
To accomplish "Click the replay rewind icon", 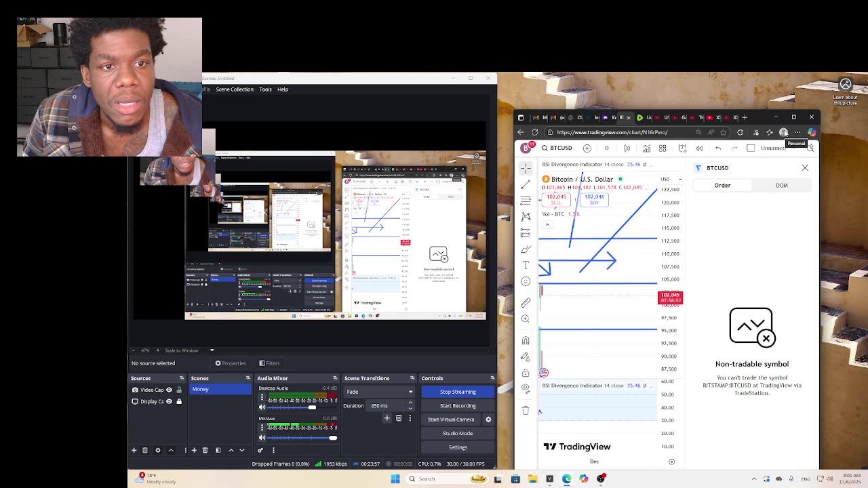I will tap(699, 148).
